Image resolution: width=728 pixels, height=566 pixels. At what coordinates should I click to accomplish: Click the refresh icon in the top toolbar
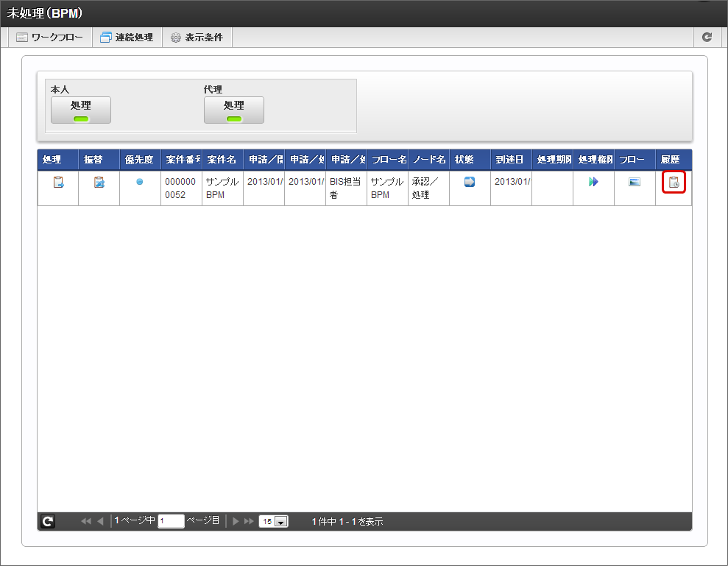[x=707, y=37]
